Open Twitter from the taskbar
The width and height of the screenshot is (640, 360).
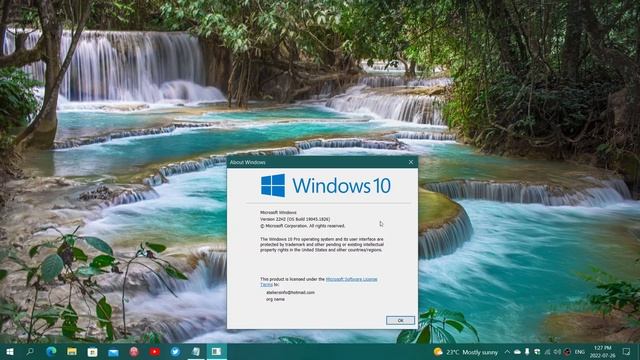coord(175,351)
